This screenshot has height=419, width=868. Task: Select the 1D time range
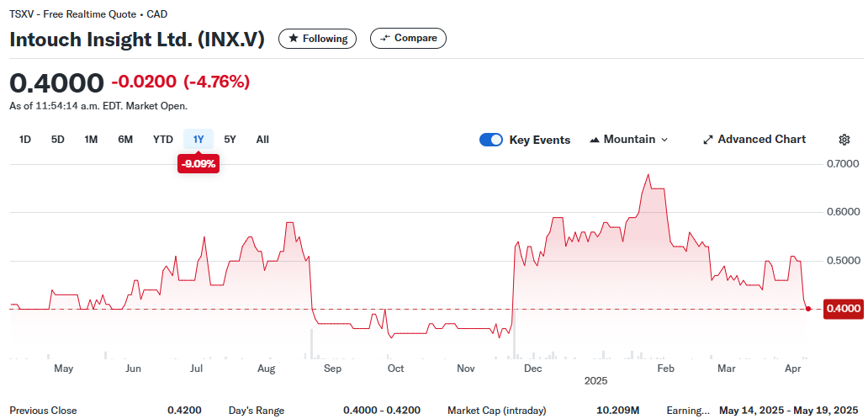pos(25,140)
